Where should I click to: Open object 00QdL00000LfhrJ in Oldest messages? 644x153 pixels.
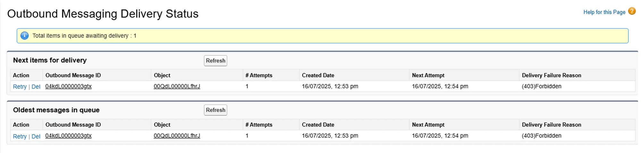click(x=177, y=136)
